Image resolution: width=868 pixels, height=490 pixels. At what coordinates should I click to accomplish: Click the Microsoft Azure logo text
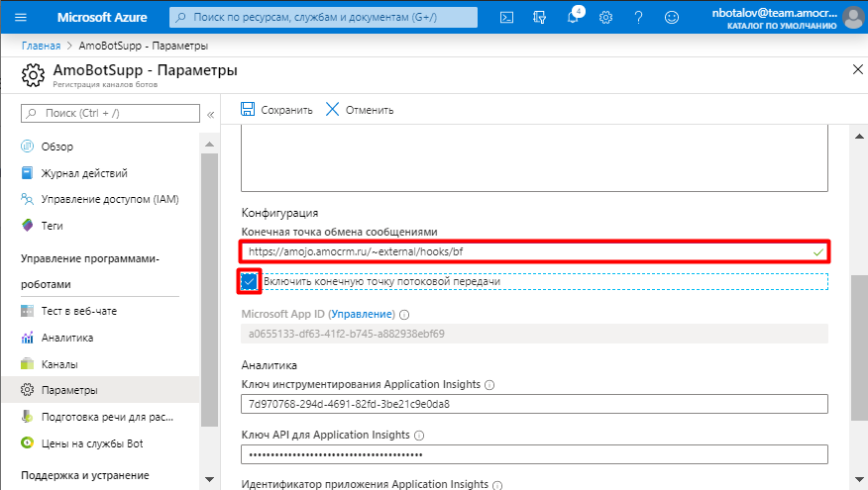(102, 17)
